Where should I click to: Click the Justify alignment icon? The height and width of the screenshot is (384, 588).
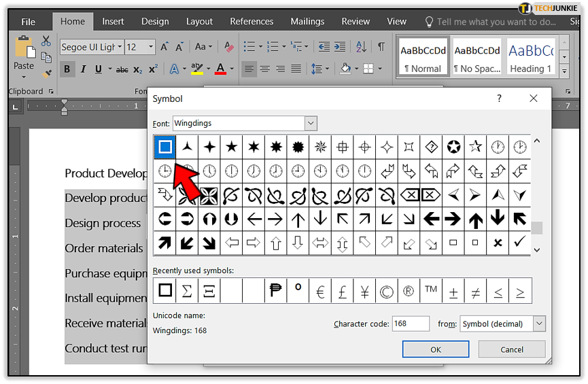296,69
